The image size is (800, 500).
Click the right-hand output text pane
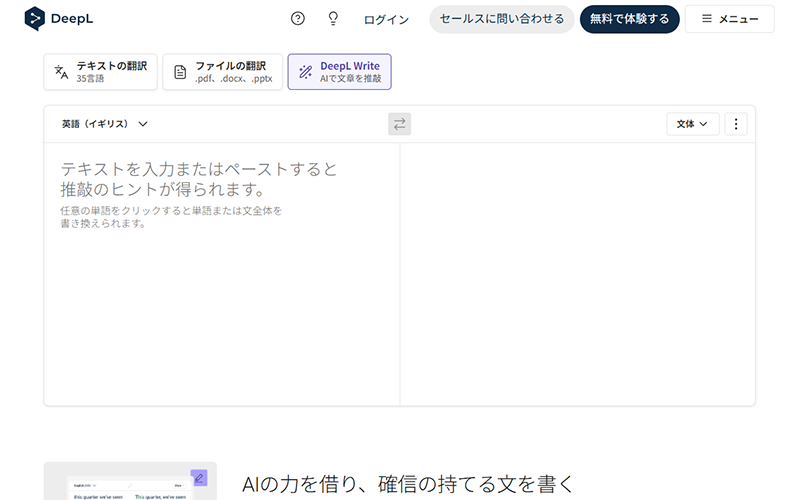(578, 274)
